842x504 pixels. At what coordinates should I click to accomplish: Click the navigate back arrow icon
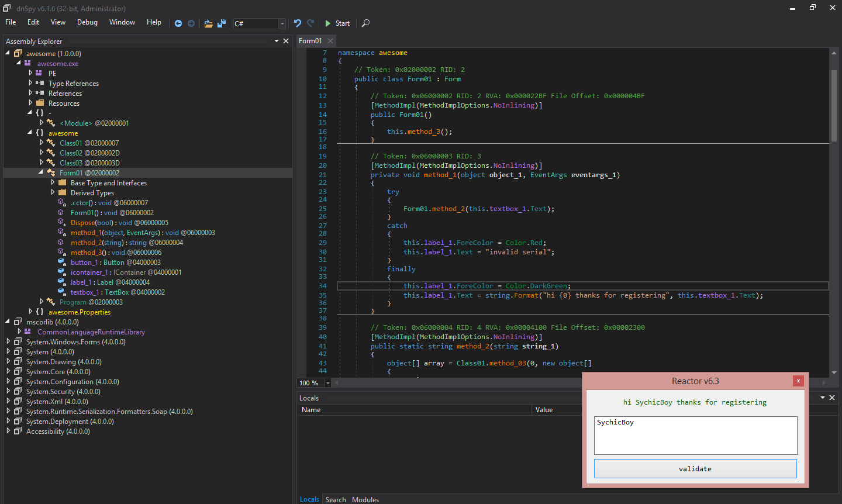tap(178, 23)
